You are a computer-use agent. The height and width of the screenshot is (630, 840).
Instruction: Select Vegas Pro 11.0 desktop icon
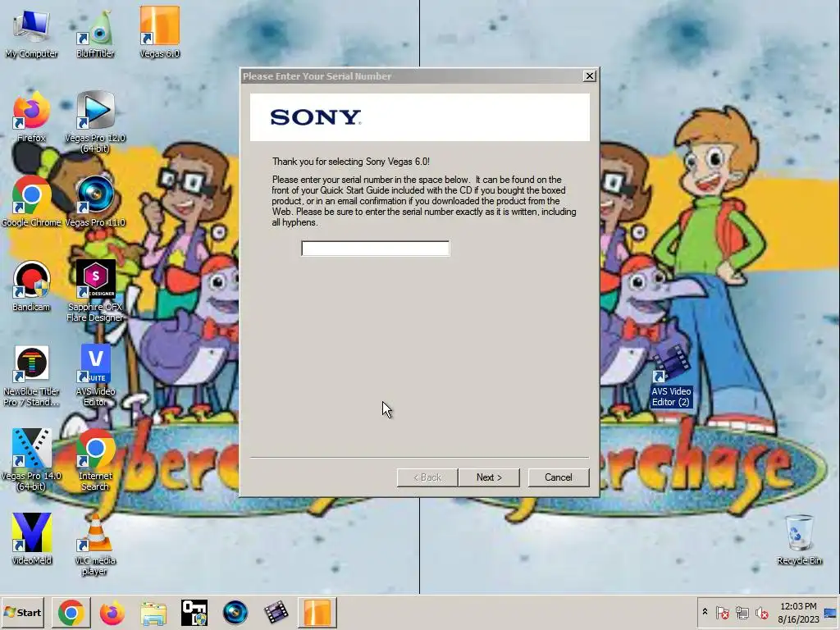(x=95, y=202)
